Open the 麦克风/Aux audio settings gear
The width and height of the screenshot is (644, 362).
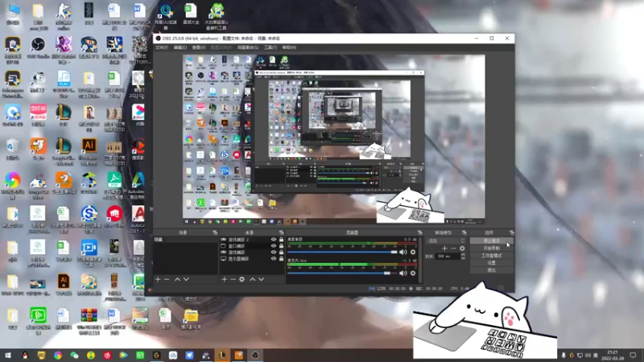413,273
